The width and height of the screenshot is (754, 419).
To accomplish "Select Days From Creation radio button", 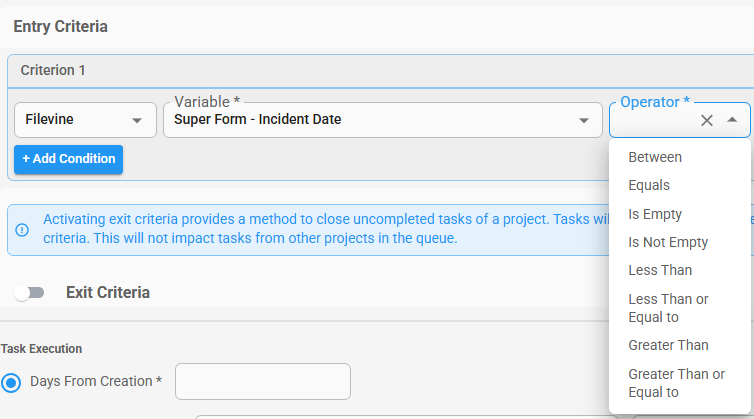I will point(11,383).
